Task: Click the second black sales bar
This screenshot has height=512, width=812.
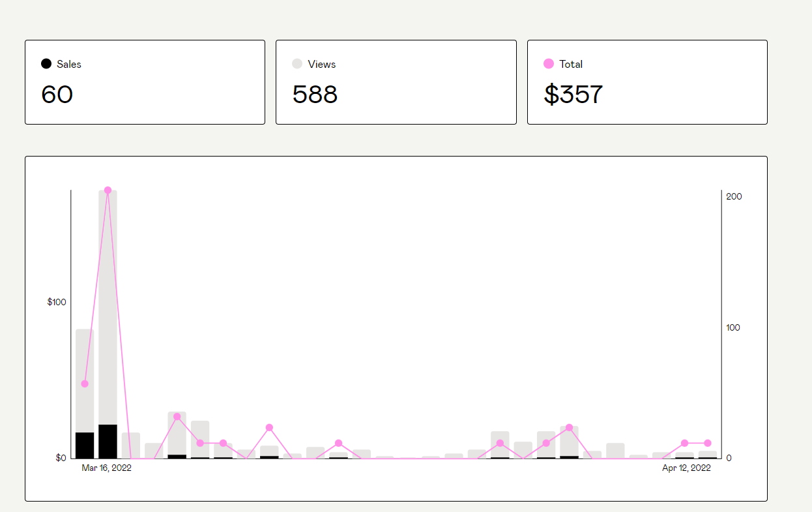Action: point(108,442)
